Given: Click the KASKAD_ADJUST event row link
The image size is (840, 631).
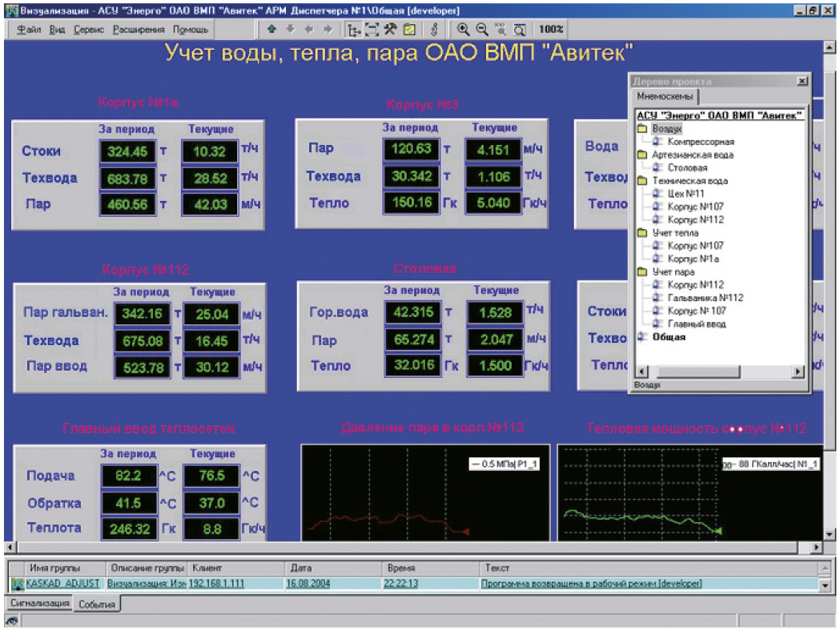Looking at the screenshot, I should click(x=62, y=583).
